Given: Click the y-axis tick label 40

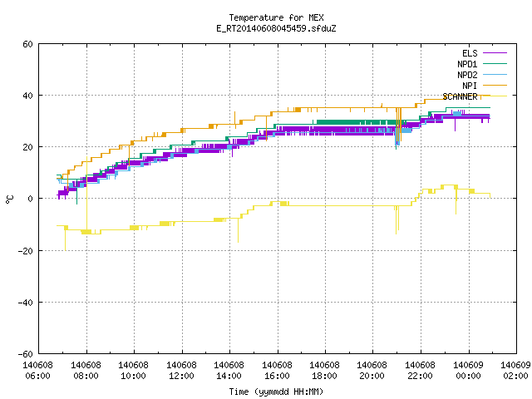Looking at the screenshot, I should click(27, 96).
